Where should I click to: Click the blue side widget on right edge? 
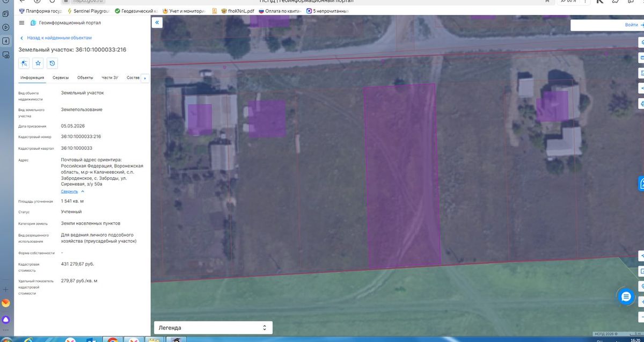tap(641, 184)
